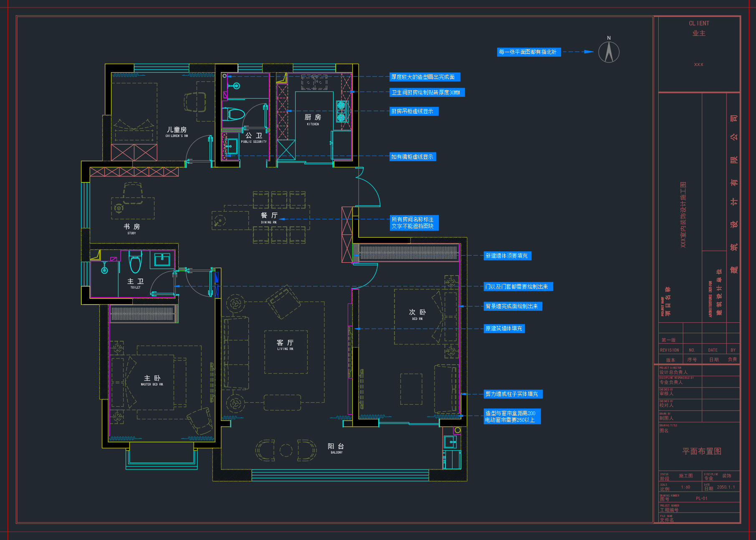Click the 主卧 MASTER BED RM label
Image resolution: width=756 pixels, height=540 pixels.
click(152, 380)
